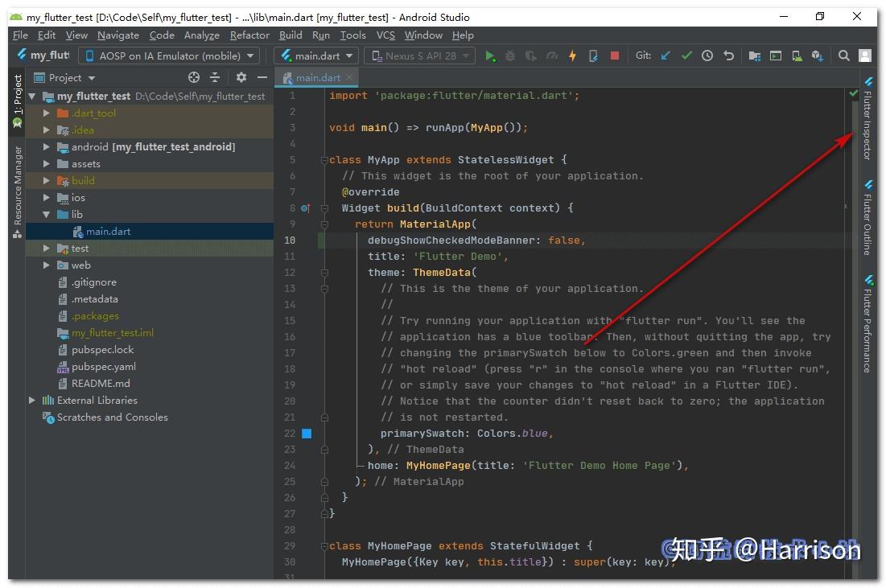Click the blue color swatch on line 22
Image resolution: width=886 pixels, height=588 pixels.
pos(307,434)
